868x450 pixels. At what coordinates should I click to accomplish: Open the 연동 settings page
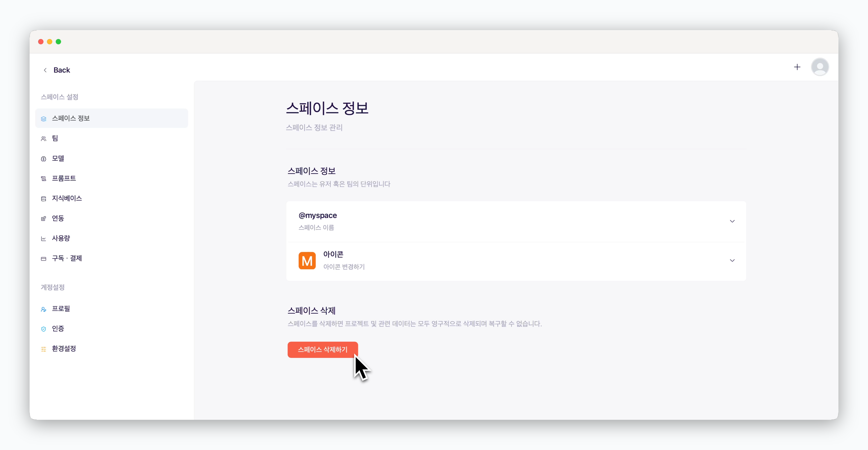(x=112, y=218)
